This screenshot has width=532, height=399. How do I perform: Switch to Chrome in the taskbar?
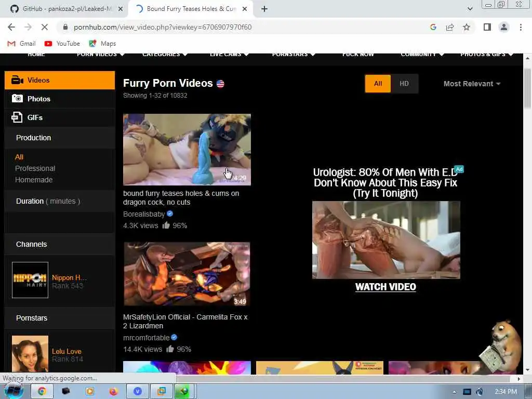click(x=42, y=392)
